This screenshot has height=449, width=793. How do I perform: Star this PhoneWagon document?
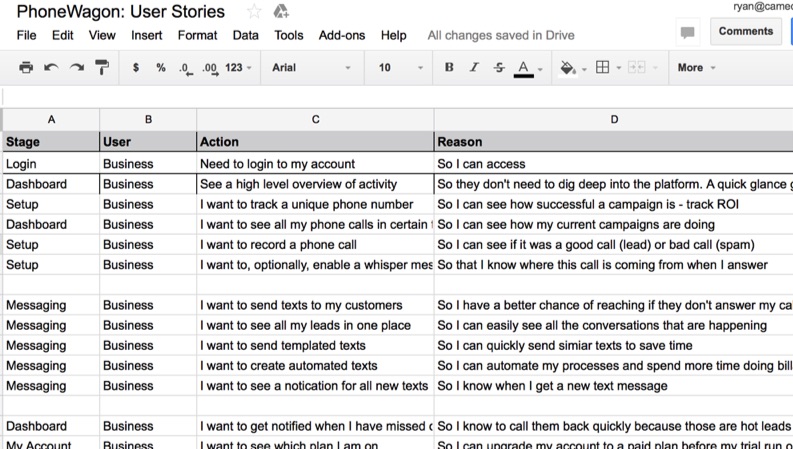[x=254, y=12]
